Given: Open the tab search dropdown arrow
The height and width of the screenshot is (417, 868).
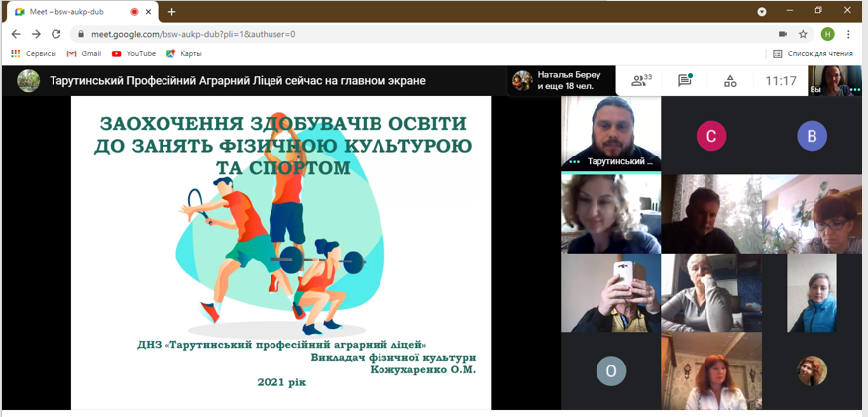Looking at the screenshot, I should pos(761,11).
